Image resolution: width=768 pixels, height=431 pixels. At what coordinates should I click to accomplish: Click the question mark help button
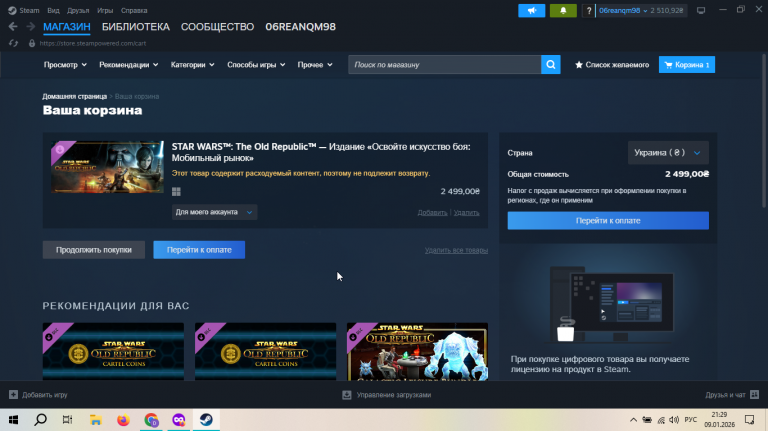click(x=588, y=10)
